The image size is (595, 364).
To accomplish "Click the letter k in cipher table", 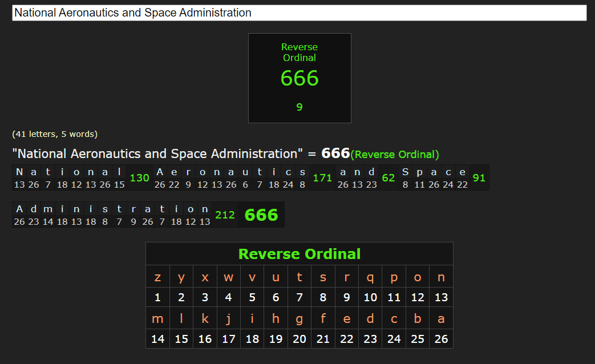I will 205,318.
